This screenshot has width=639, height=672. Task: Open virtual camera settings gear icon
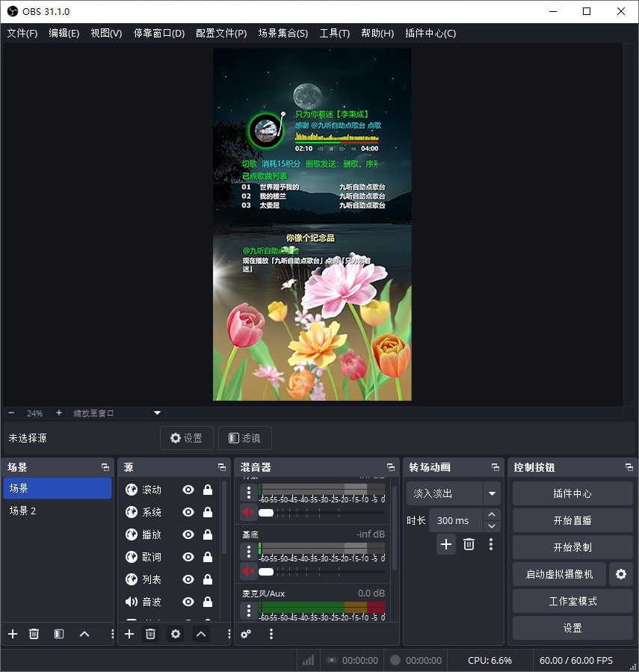621,574
